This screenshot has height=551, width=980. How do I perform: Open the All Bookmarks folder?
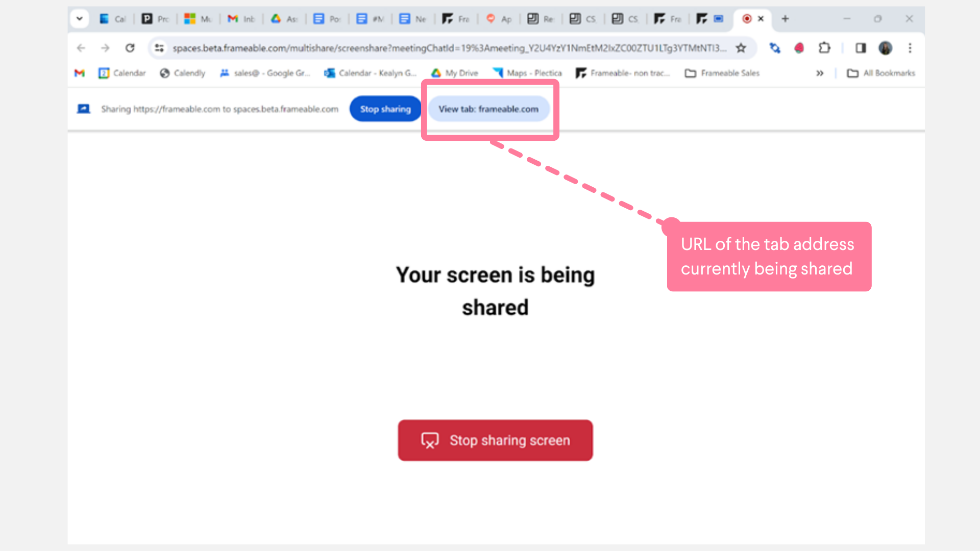881,73
